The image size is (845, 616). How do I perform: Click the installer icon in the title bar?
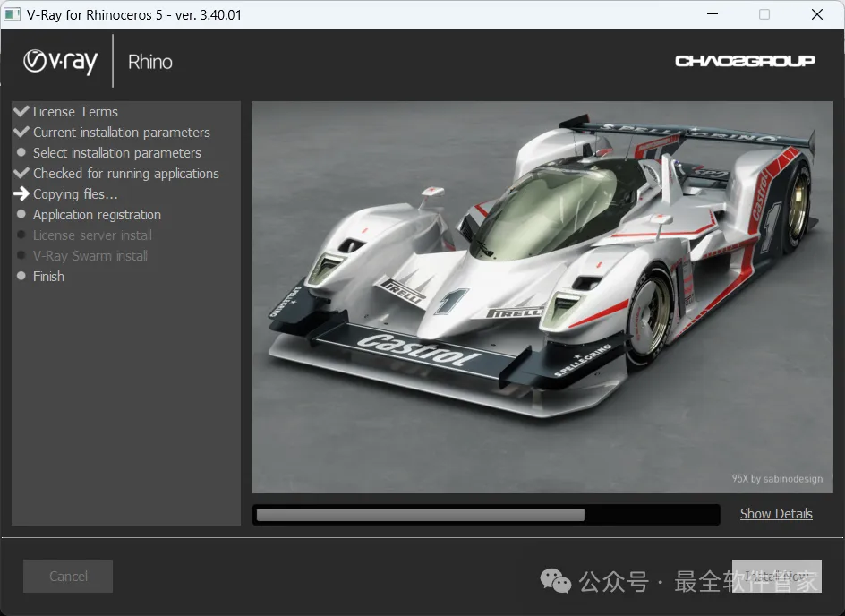[x=13, y=14]
